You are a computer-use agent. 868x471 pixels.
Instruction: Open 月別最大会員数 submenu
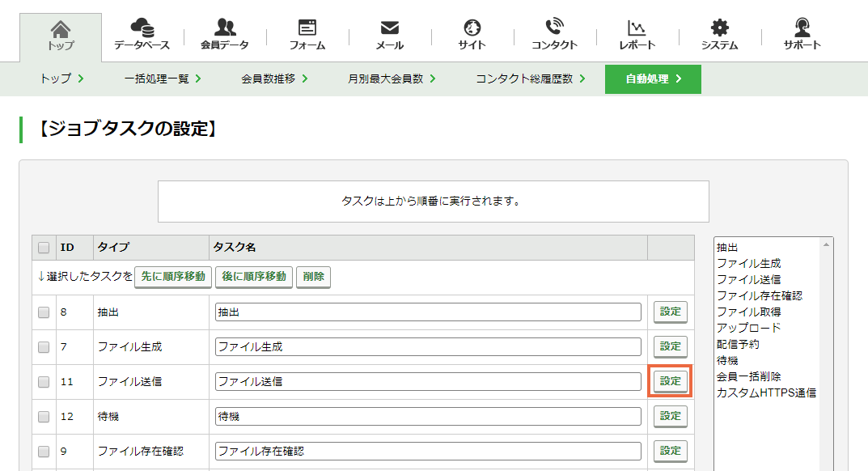click(392, 78)
